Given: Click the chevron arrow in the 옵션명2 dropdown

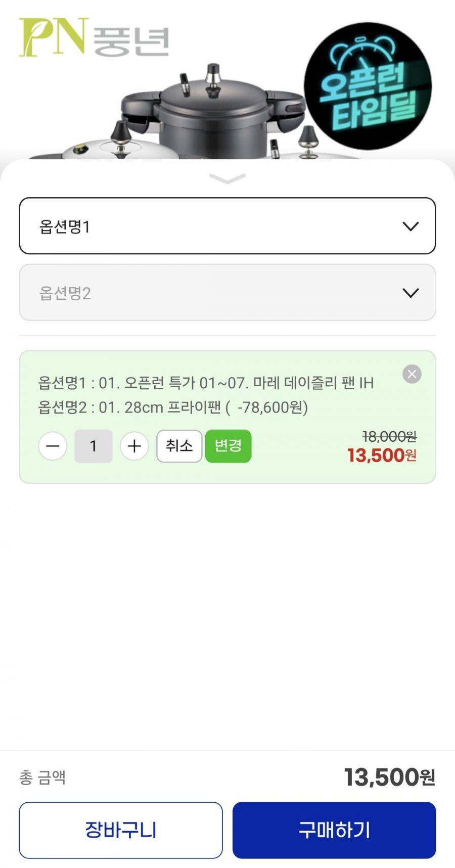Looking at the screenshot, I should [410, 293].
